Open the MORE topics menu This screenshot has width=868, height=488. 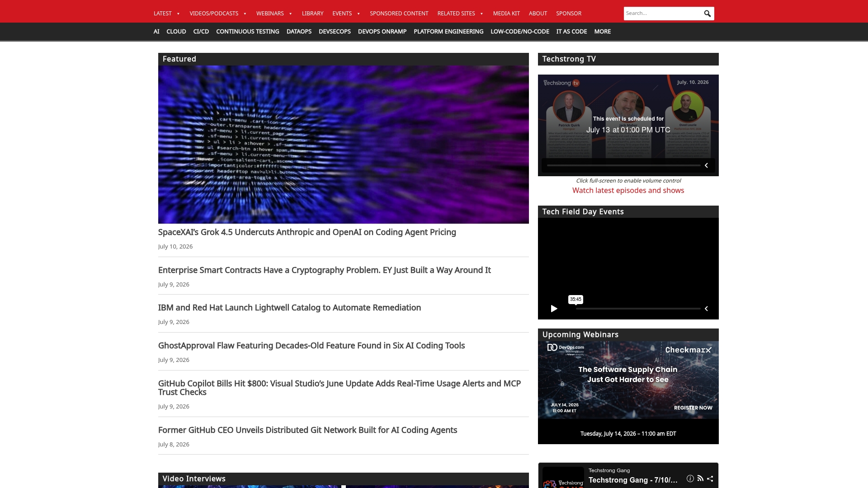pyautogui.click(x=602, y=32)
